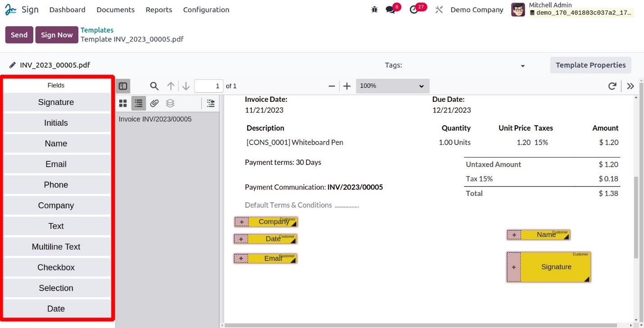644x328 pixels.
Task: Toggle current outline item button
Action: coord(211,103)
